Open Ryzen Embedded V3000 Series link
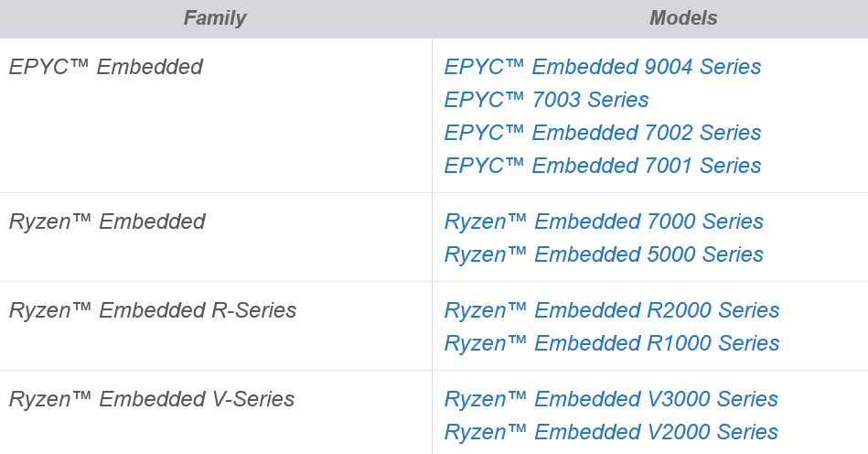Screen dimensions: 868x454 (611, 399)
